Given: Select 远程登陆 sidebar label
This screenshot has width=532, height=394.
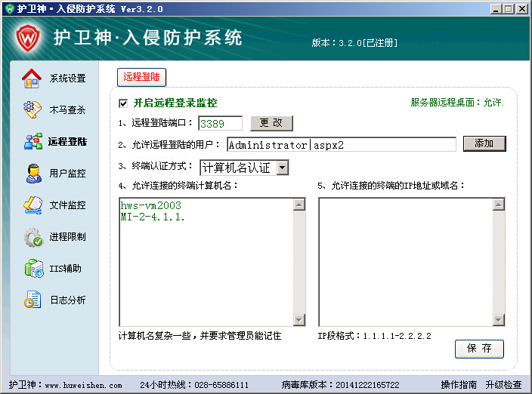Looking at the screenshot, I should click(67, 142).
